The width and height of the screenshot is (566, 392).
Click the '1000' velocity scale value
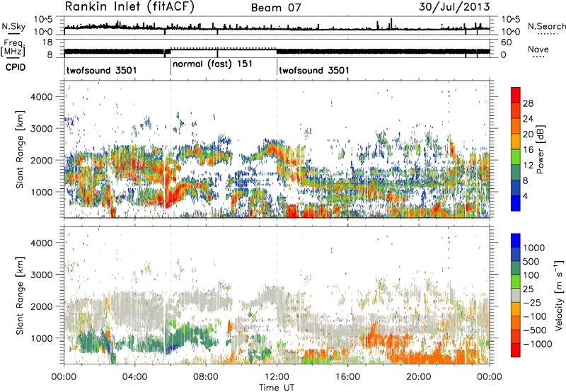[533, 248]
